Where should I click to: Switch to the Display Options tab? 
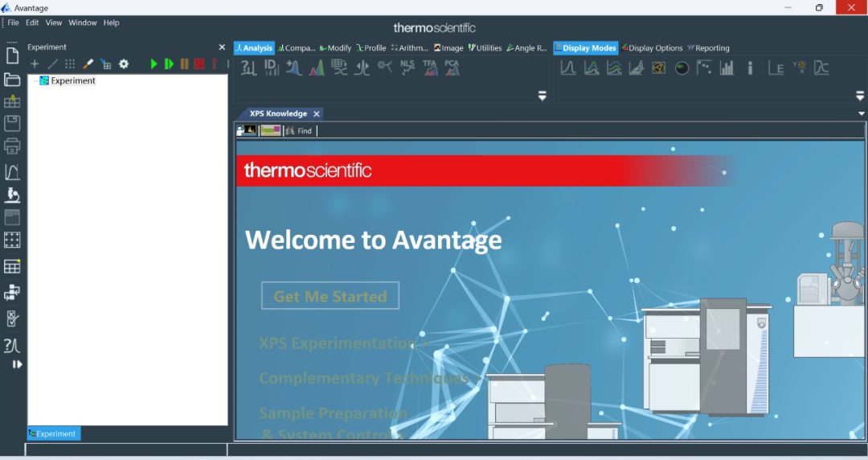click(x=652, y=47)
